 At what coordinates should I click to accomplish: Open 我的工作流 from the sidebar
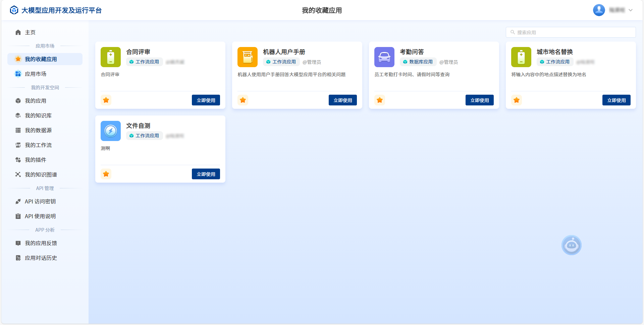[x=38, y=145]
